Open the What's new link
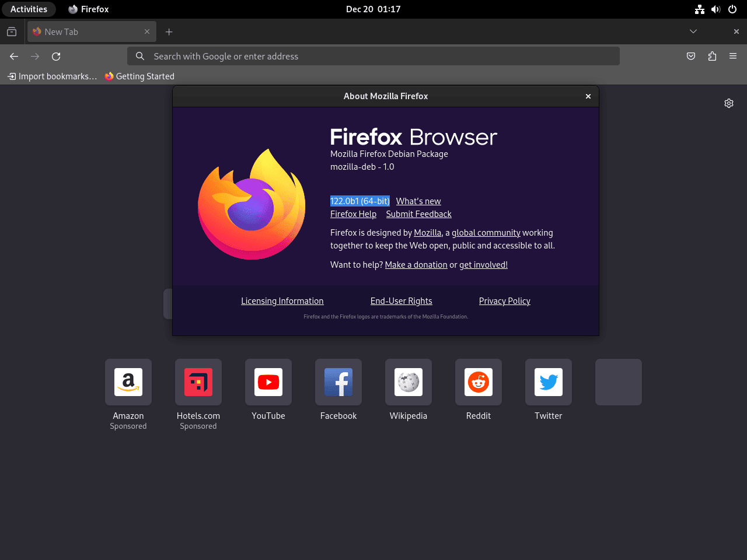 point(418,201)
